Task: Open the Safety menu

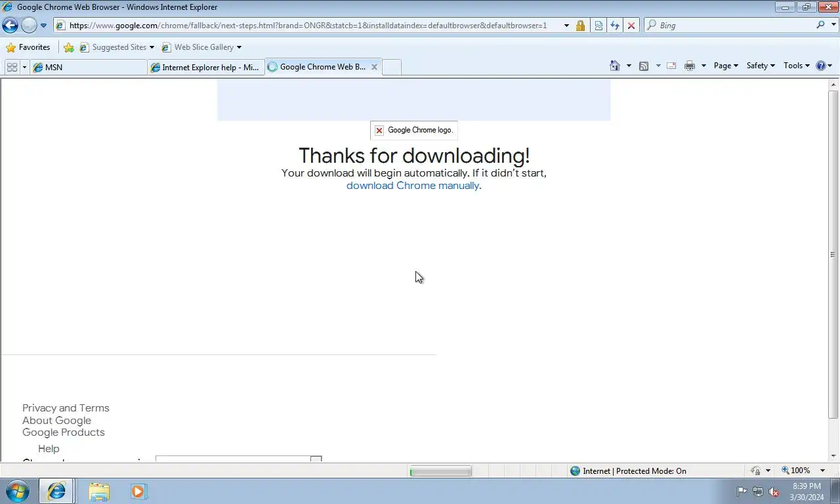Action: 761,66
